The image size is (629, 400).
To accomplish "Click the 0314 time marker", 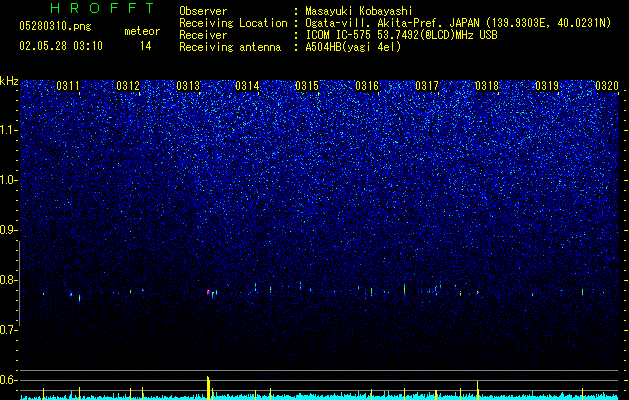I will (247, 86).
